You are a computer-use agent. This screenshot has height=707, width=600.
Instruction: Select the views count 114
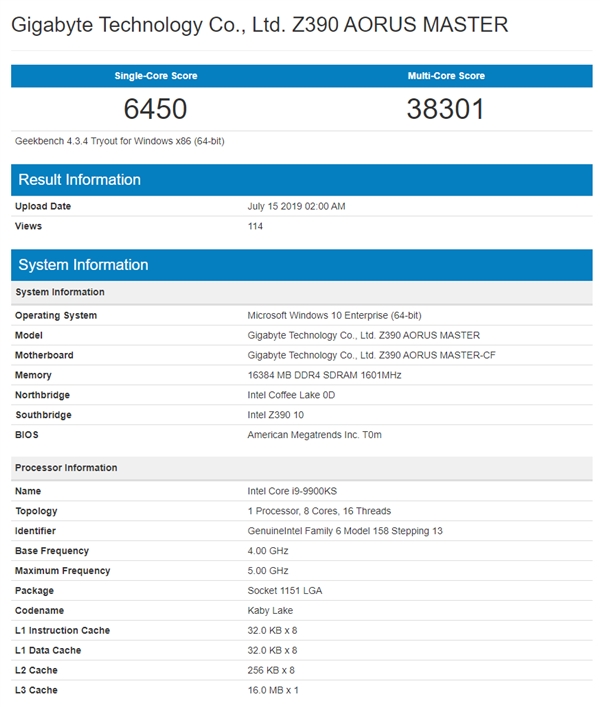coord(255,226)
